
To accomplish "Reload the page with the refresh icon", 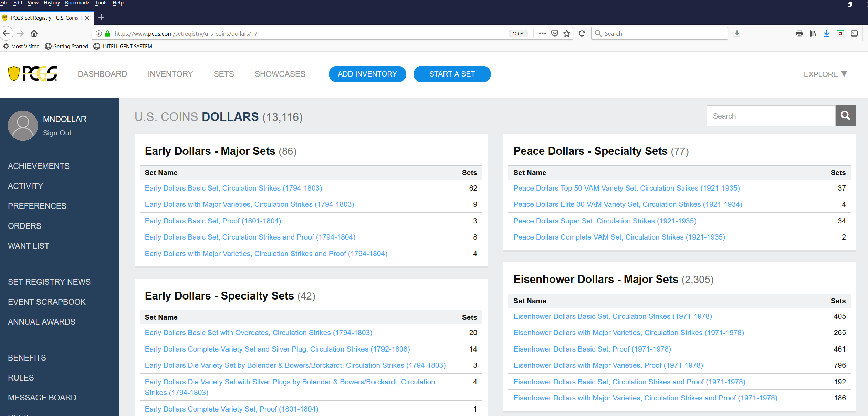I will click(582, 33).
